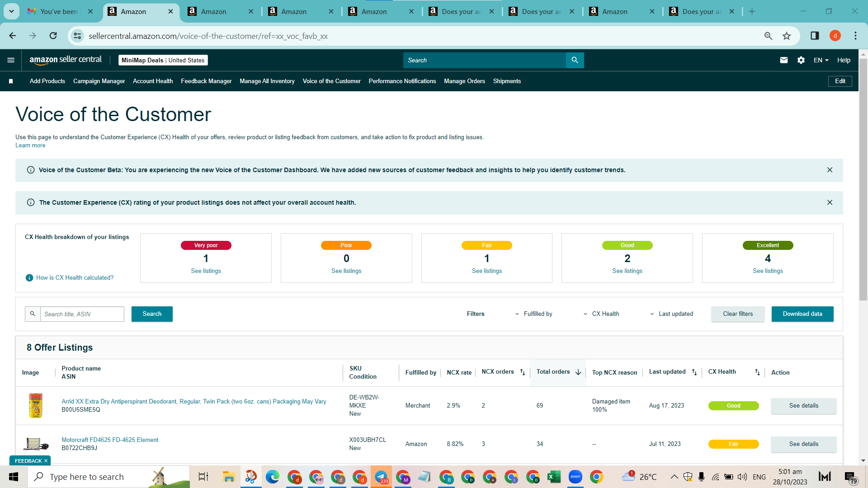Click the Amazon Seller Central logo
Image resolution: width=868 pixels, height=488 pixels.
pyautogui.click(x=66, y=60)
